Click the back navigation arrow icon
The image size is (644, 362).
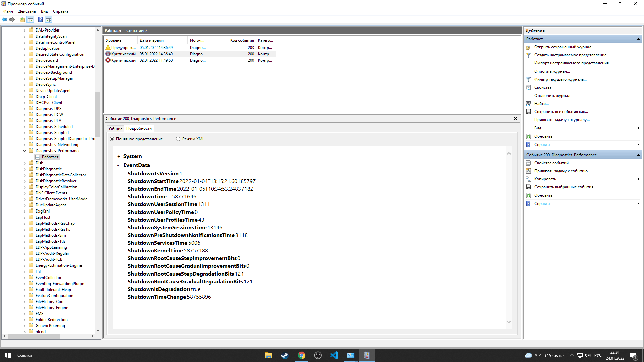pos(5,19)
